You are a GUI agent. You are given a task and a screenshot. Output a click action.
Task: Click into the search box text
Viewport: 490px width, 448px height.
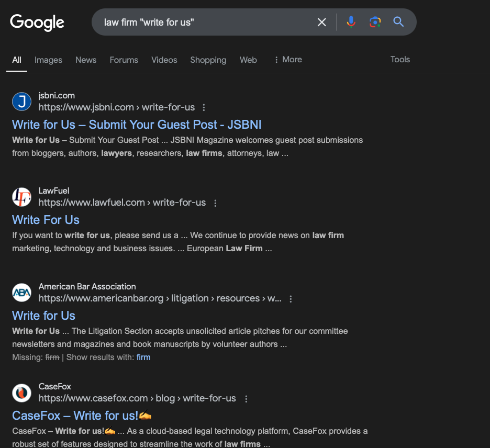(x=149, y=23)
